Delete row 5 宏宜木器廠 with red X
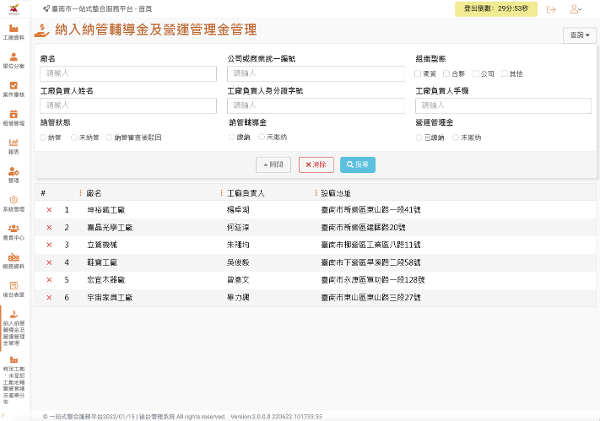The width and height of the screenshot is (600, 421). [49, 280]
